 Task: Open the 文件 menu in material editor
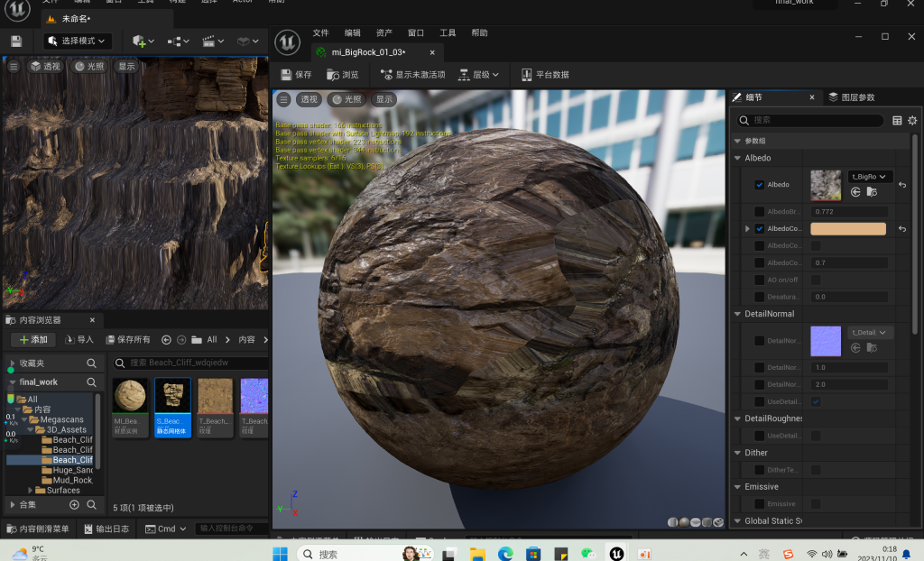[320, 33]
